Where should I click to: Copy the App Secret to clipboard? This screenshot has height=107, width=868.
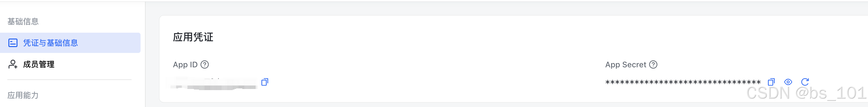[771, 82]
